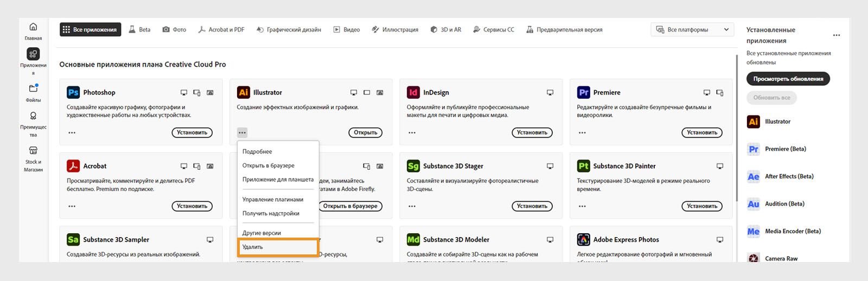Screen dimensions: 868x281
Task: Switch to the Beta tab
Action: 139,30
